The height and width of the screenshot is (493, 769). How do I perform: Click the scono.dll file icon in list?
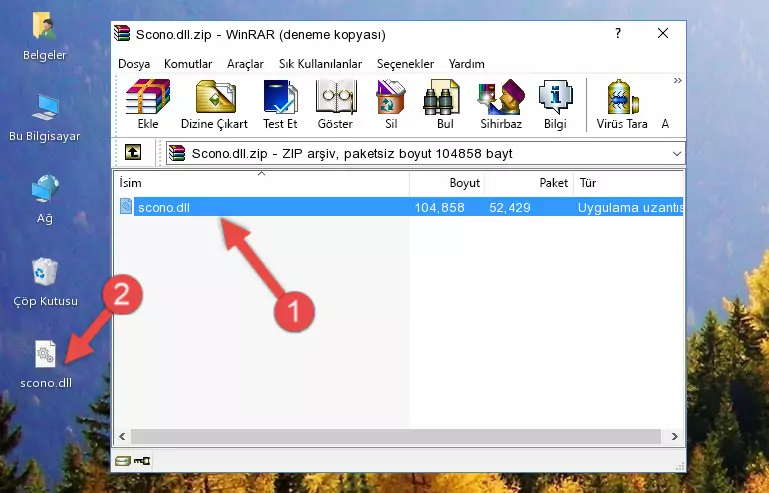pyautogui.click(x=126, y=207)
